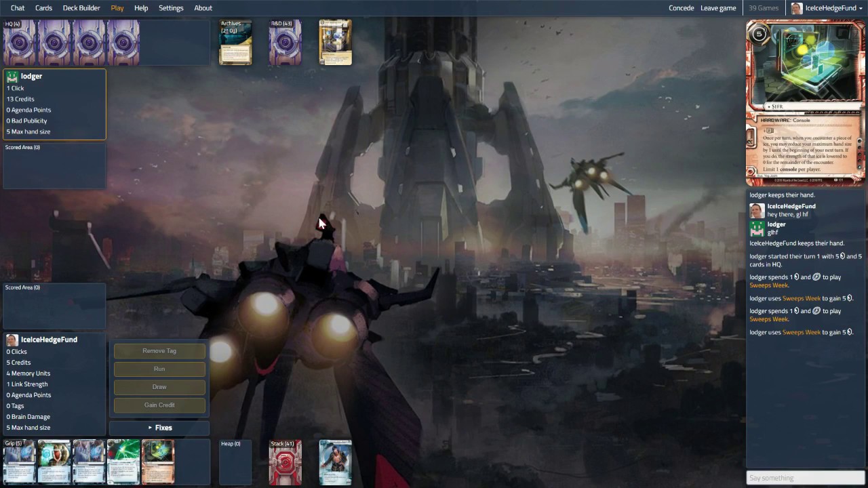Open the Cards menu item
The height and width of the screenshot is (488, 868).
click(x=43, y=8)
